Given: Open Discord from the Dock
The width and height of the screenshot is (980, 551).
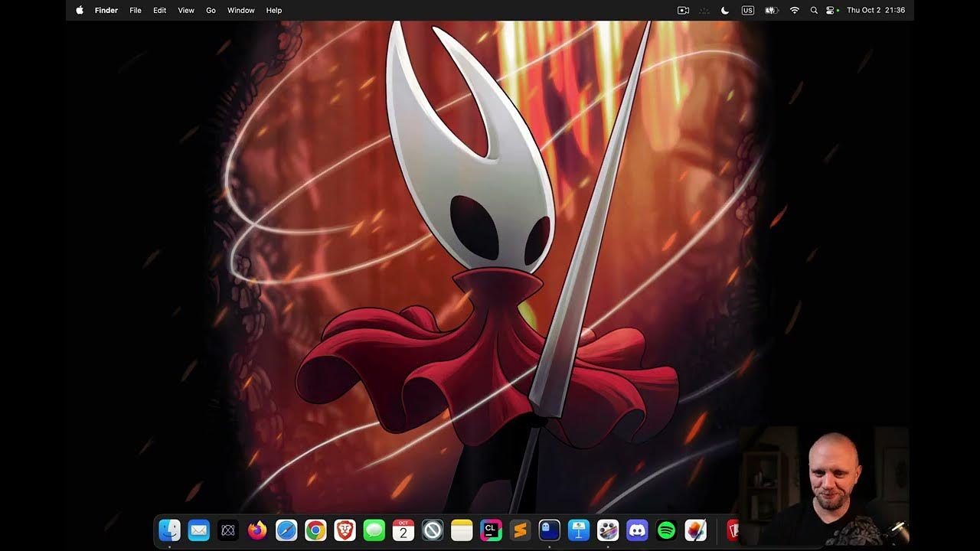Looking at the screenshot, I should click(637, 530).
